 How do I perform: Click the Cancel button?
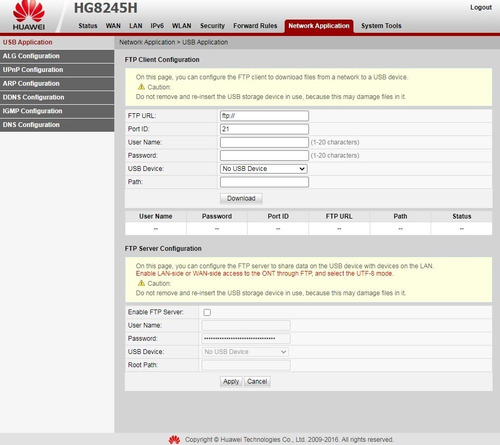tap(257, 381)
